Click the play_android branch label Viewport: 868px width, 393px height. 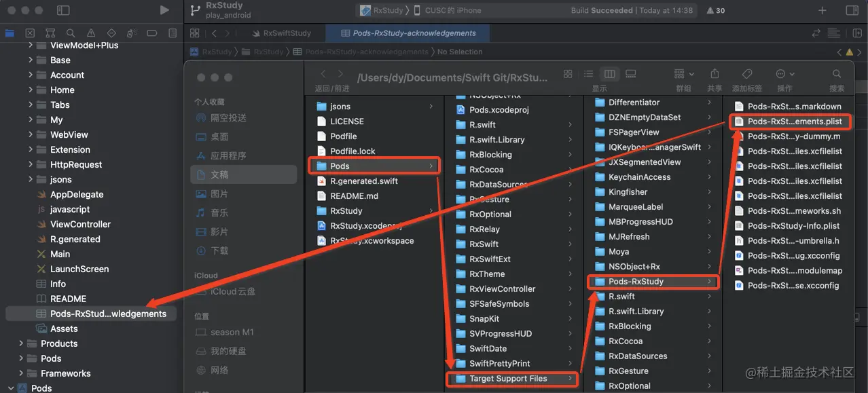coord(228,15)
